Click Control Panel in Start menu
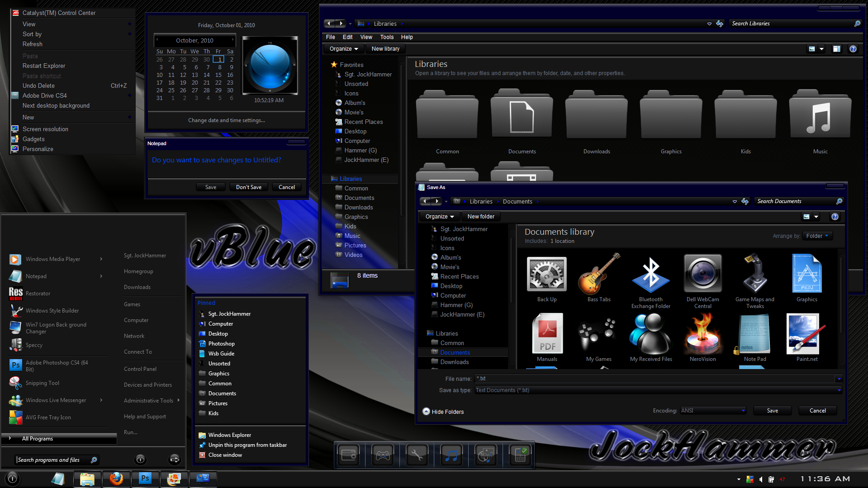The width and height of the screenshot is (868, 488). (140, 369)
